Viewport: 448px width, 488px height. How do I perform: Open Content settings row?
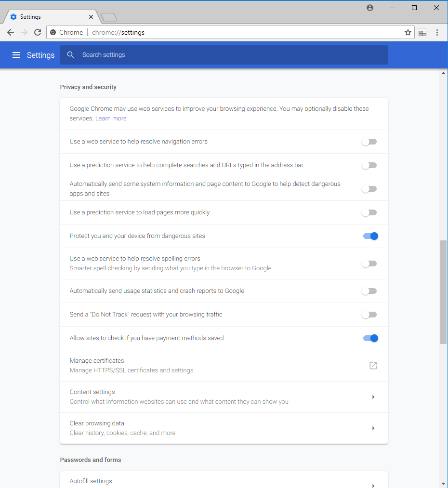[224, 397]
